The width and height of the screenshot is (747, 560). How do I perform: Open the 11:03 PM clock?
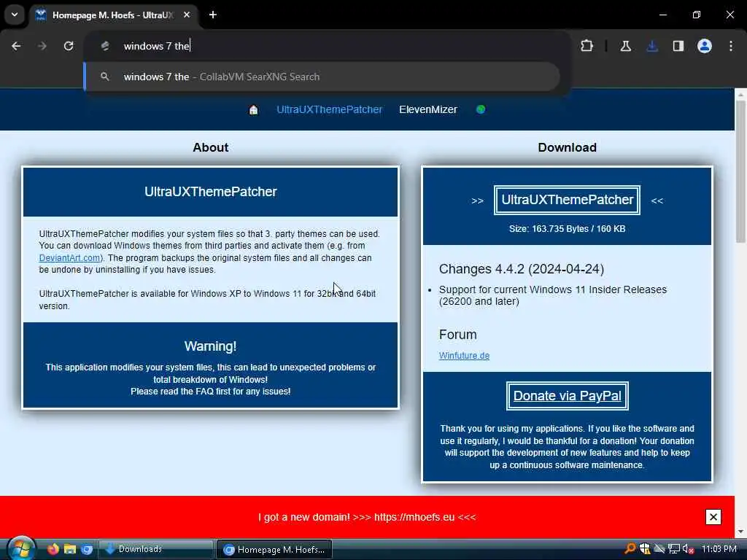coord(719,549)
